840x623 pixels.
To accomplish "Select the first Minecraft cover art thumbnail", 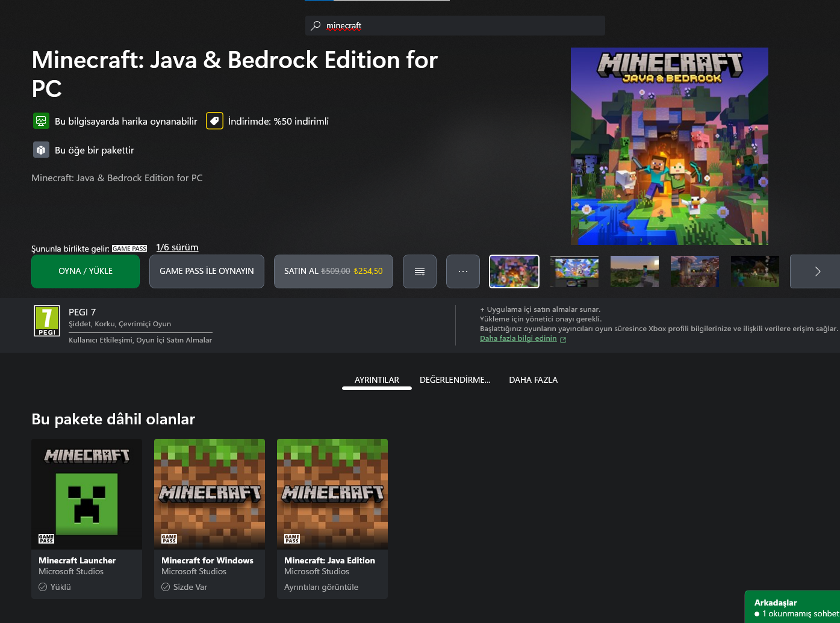I will tap(514, 271).
